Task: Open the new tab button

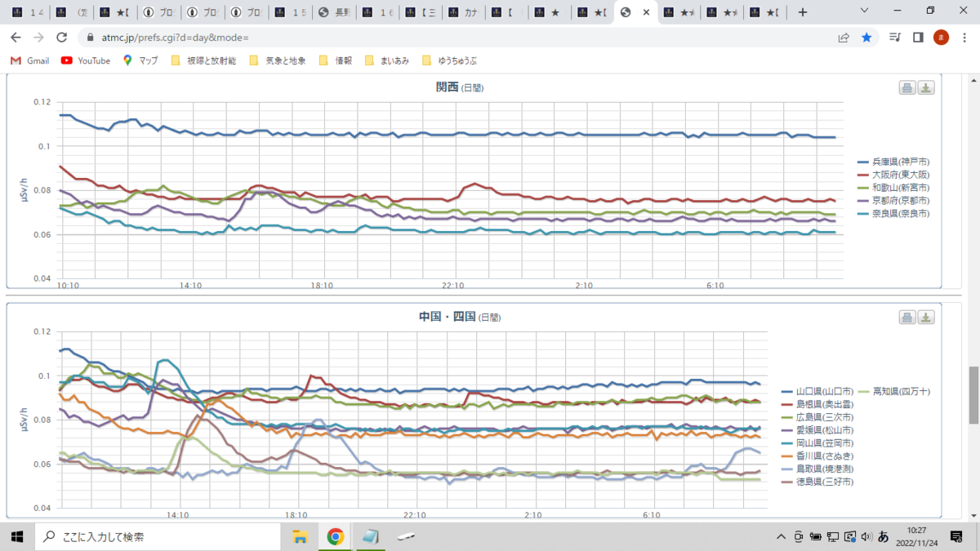Action: 802,12
